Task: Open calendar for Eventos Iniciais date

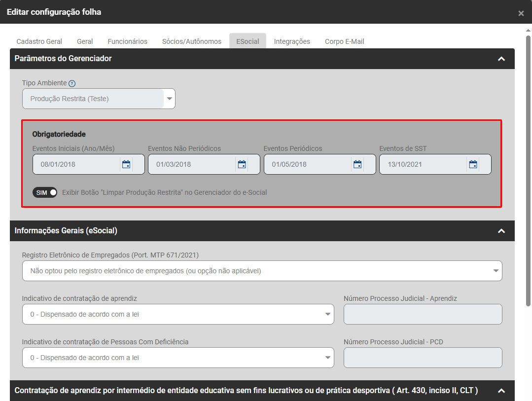Action: 126,164
